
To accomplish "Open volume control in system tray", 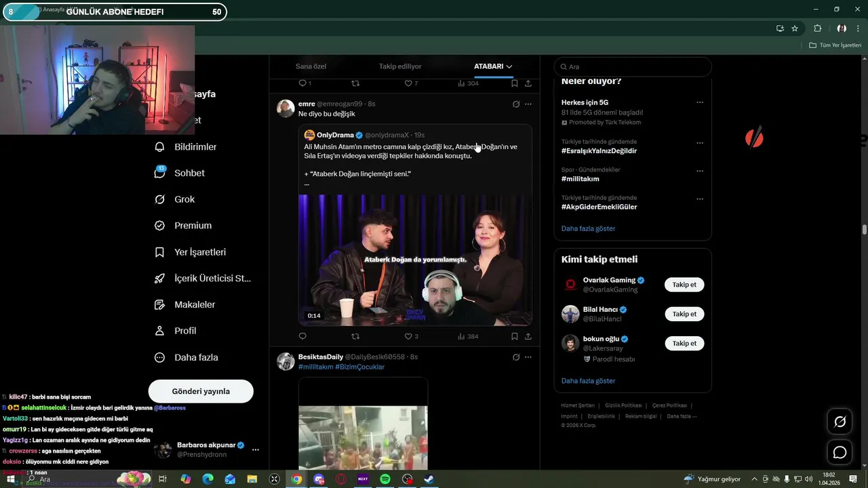I will [808, 479].
